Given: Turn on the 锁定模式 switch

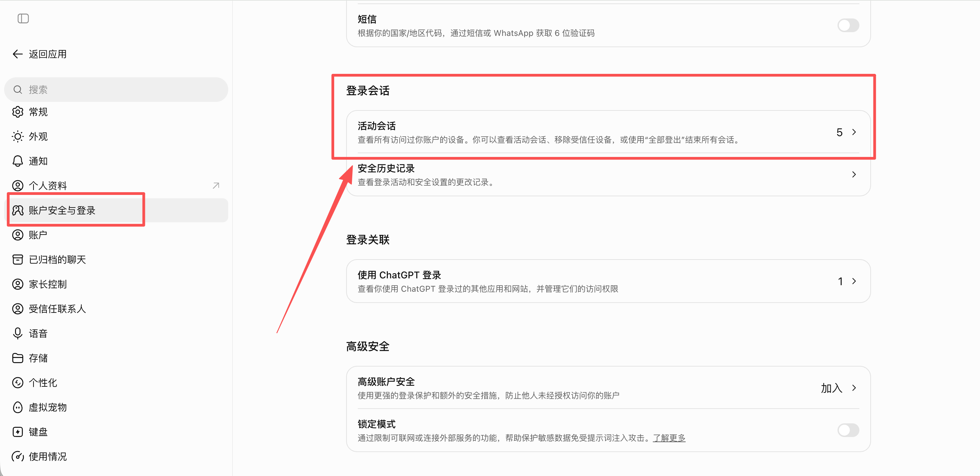Looking at the screenshot, I should 848,430.
